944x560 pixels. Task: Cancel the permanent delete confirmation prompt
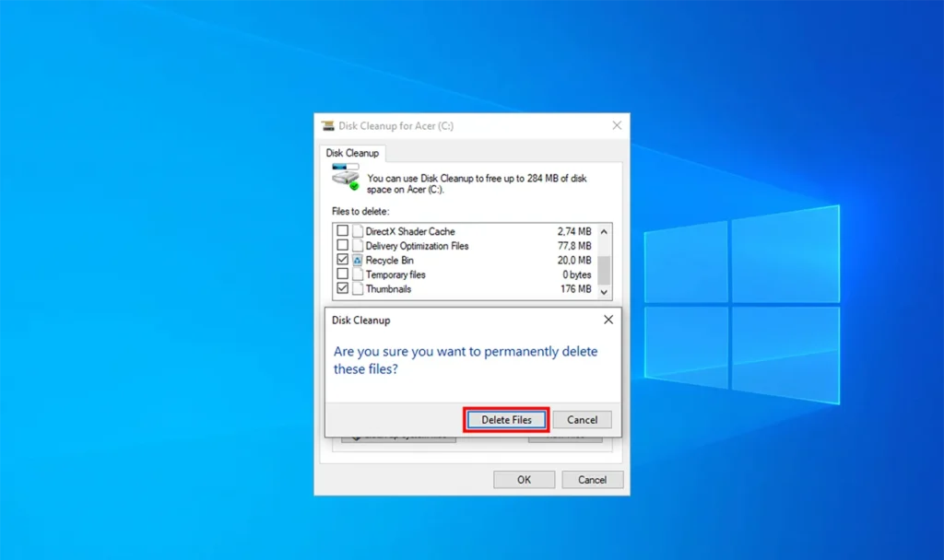coord(582,420)
